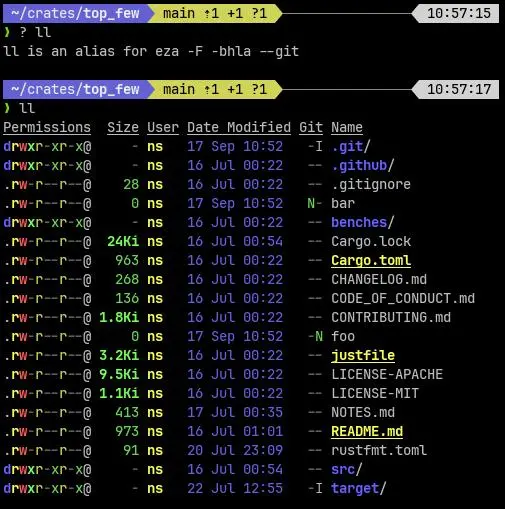Click the second prompt's main branch segment

[x=215, y=90]
